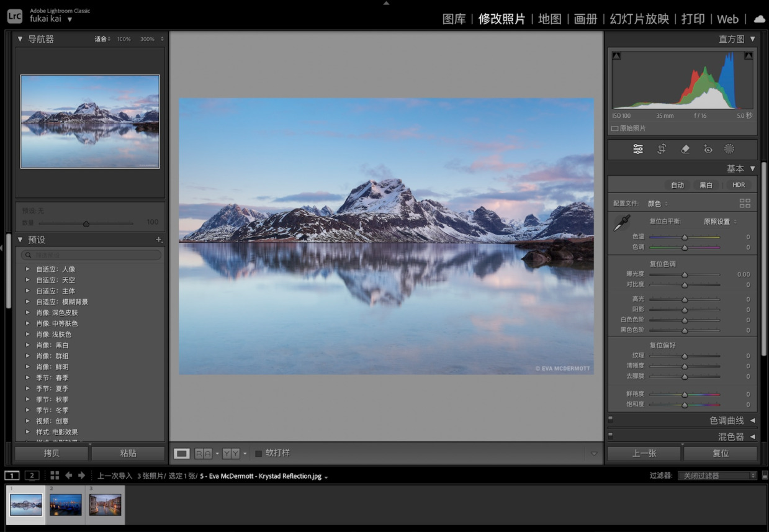This screenshot has width=769, height=532.
Task: Toggle shadow clipping indicator in histogram
Action: point(616,56)
